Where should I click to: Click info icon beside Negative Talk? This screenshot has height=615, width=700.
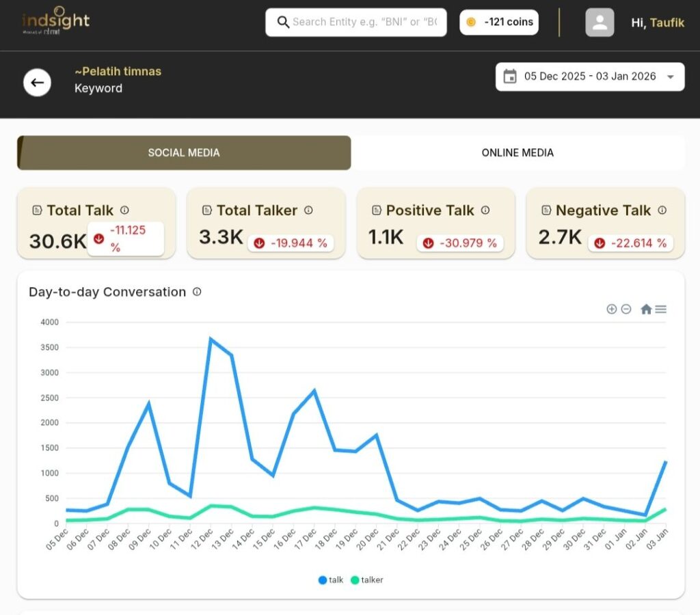pos(662,210)
